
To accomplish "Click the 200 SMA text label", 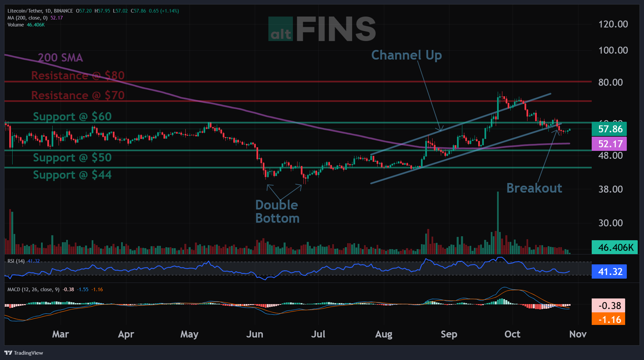I will pyautogui.click(x=60, y=58).
